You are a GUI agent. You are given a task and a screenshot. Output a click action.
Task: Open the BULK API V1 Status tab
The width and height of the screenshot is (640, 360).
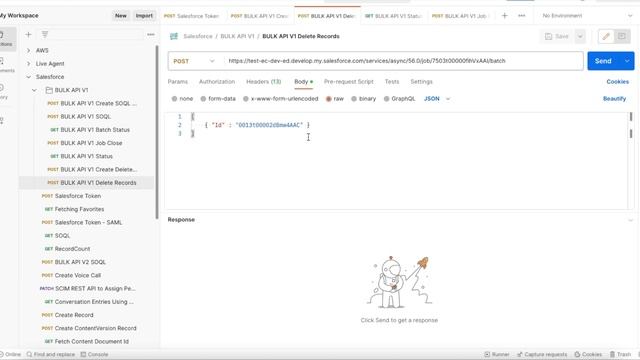point(393,16)
